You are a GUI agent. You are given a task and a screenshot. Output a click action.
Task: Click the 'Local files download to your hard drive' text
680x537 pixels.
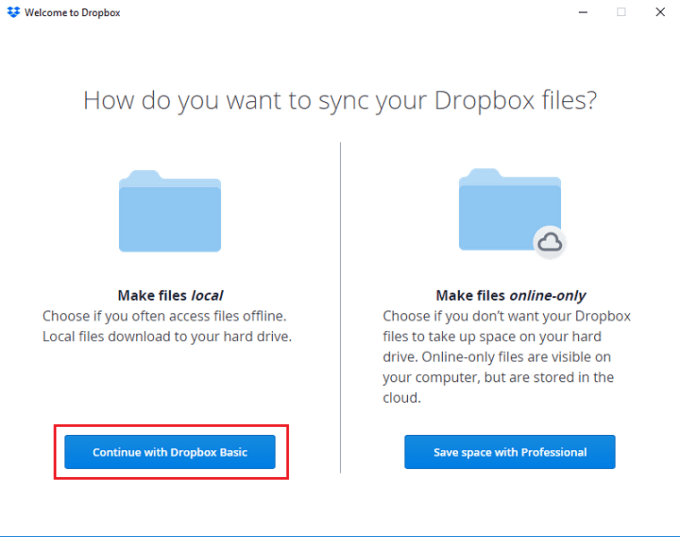tap(167, 337)
